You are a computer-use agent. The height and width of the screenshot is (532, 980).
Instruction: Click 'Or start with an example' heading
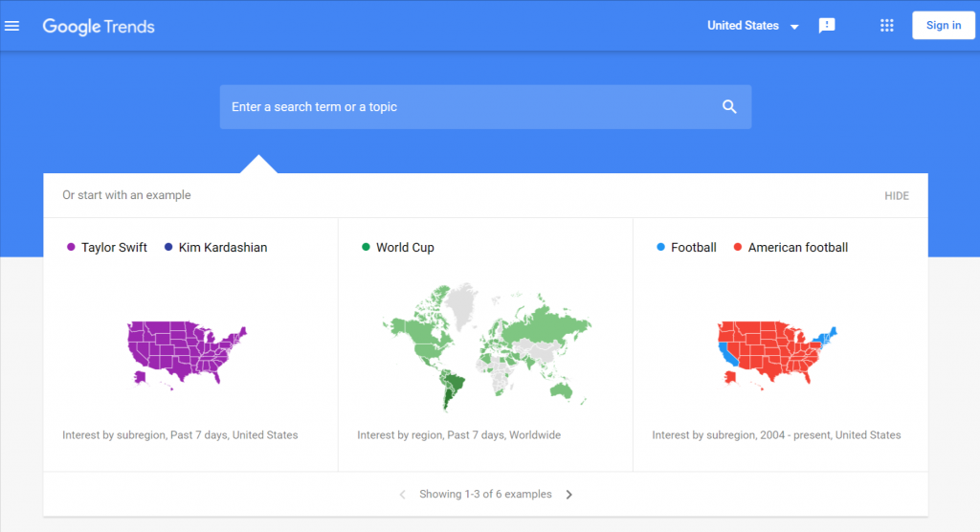[x=126, y=195]
